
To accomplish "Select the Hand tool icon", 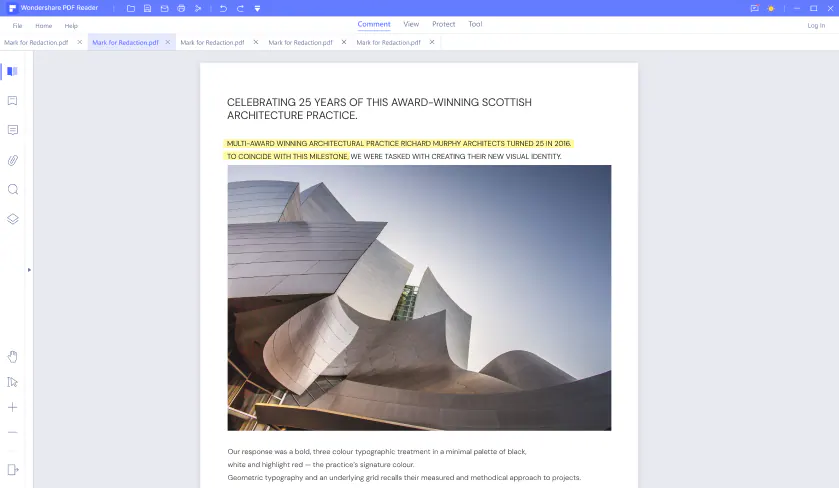I will 12,357.
